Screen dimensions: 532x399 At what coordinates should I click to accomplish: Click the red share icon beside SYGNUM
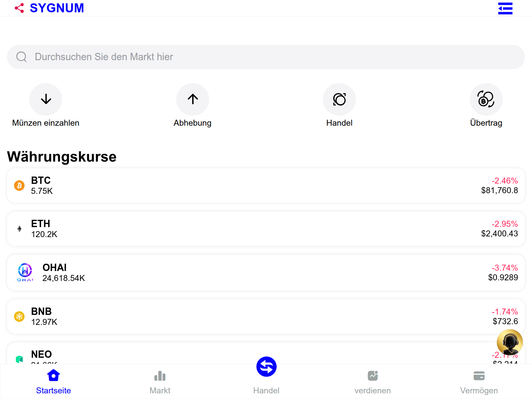tap(19, 8)
